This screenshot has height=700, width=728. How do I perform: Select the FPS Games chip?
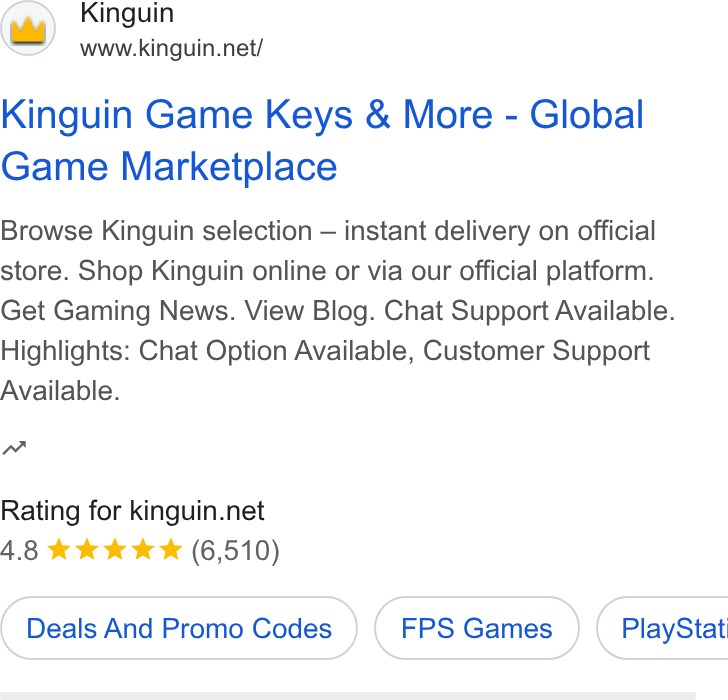477,628
